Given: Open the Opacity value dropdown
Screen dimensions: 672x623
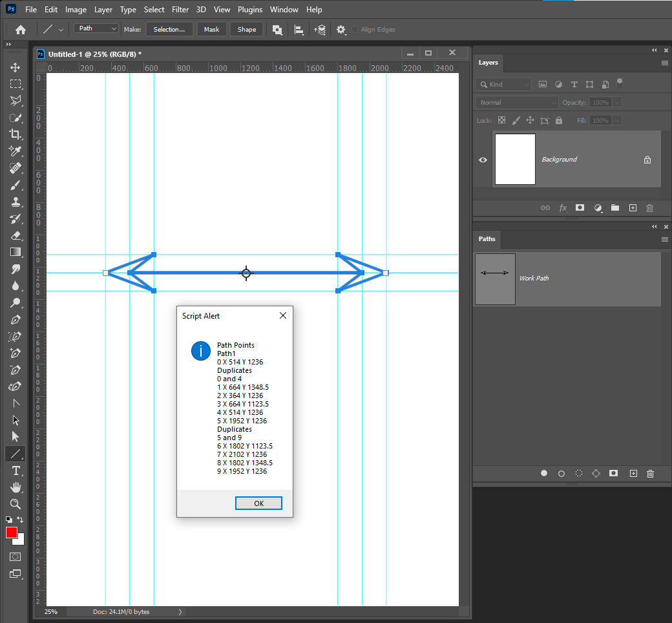Looking at the screenshot, I should point(617,102).
